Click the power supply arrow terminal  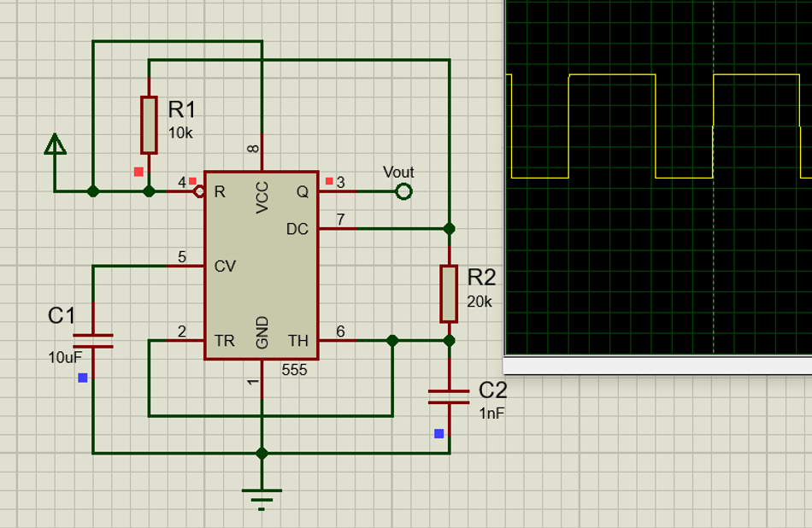pyautogui.click(x=55, y=145)
